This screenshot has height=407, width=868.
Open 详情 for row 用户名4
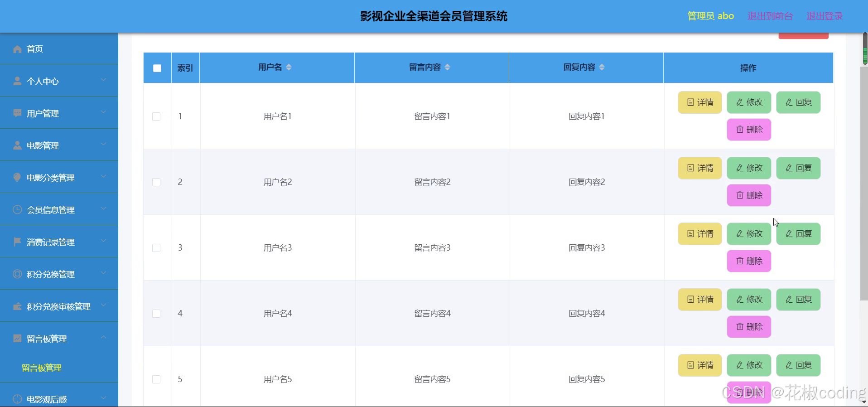(700, 300)
